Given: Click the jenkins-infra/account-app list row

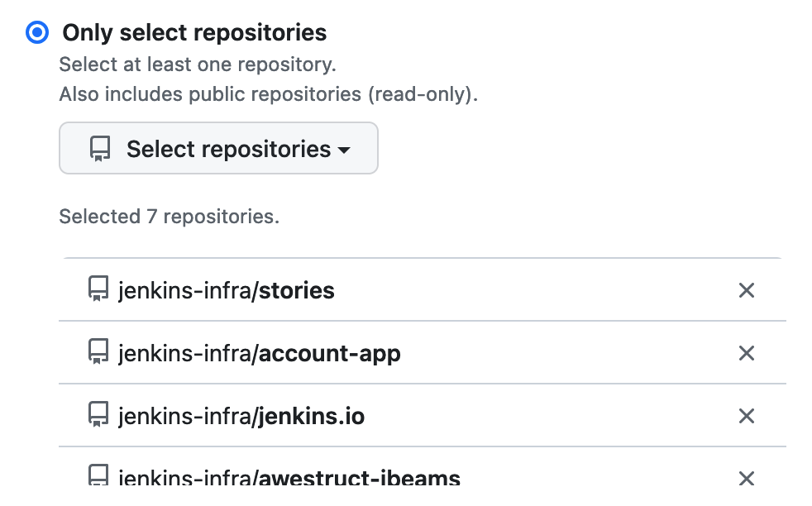Looking at the screenshot, I should [x=260, y=353].
